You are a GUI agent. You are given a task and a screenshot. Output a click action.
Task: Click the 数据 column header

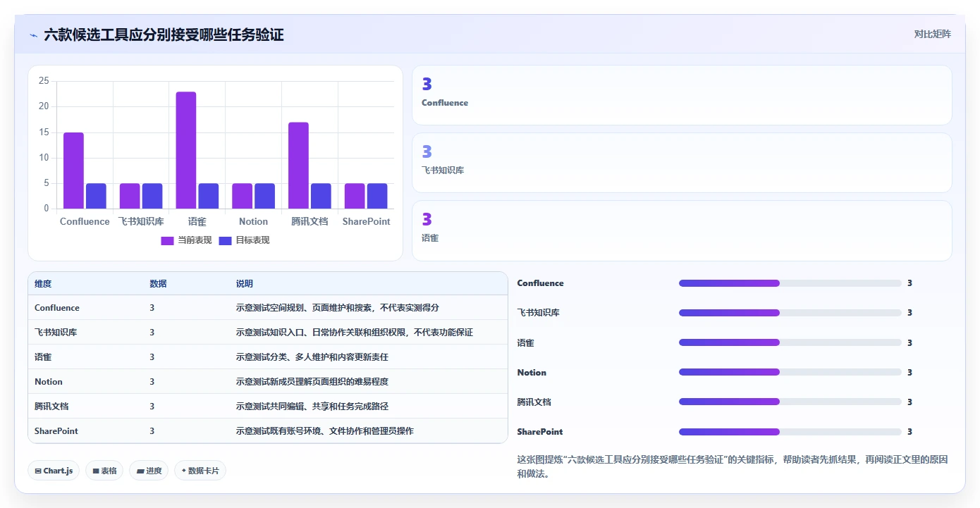pos(158,284)
